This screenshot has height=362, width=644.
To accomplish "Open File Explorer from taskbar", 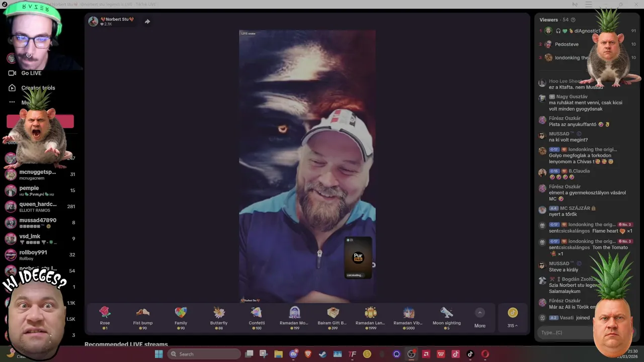I will tap(278, 354).
